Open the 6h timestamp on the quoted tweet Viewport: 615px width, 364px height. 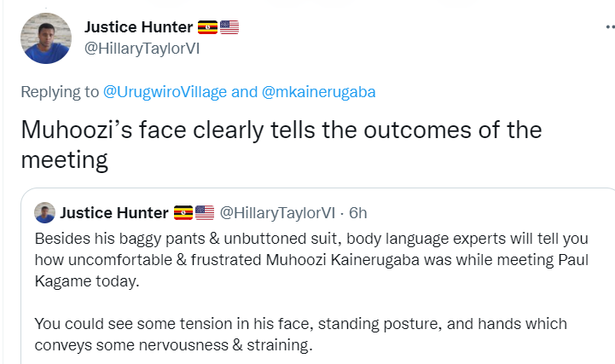point(357,211)
